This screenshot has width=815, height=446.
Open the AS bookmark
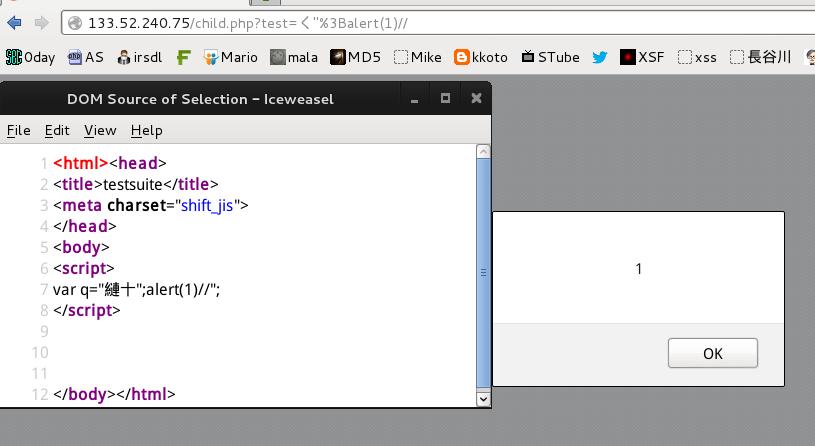pyautogui.click(x=86, y=57)
